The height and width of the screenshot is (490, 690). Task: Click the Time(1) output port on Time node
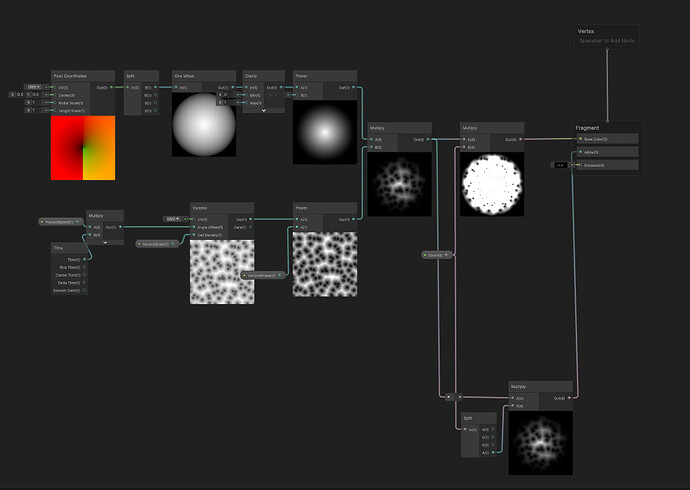(x=84, y=260)
